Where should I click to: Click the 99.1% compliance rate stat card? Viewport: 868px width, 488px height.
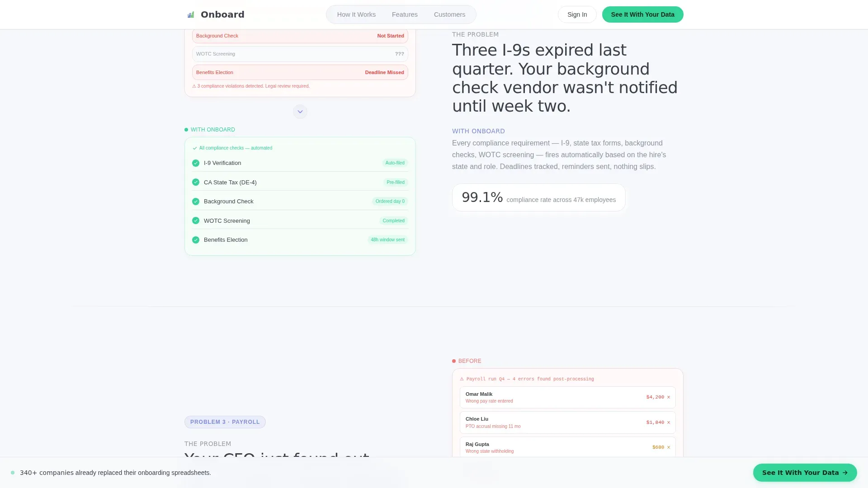coord(538,197)
